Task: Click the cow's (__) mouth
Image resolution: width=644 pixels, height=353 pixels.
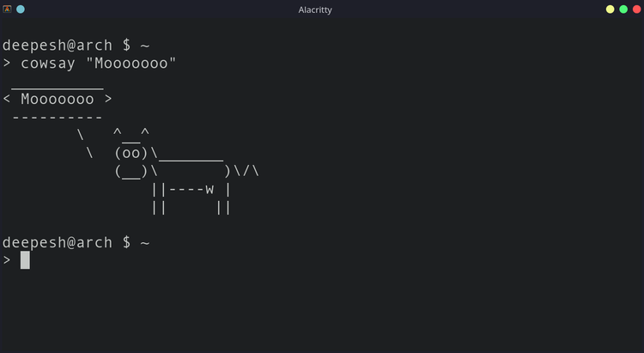Action: pyautogui.click(x=131, y=172)
